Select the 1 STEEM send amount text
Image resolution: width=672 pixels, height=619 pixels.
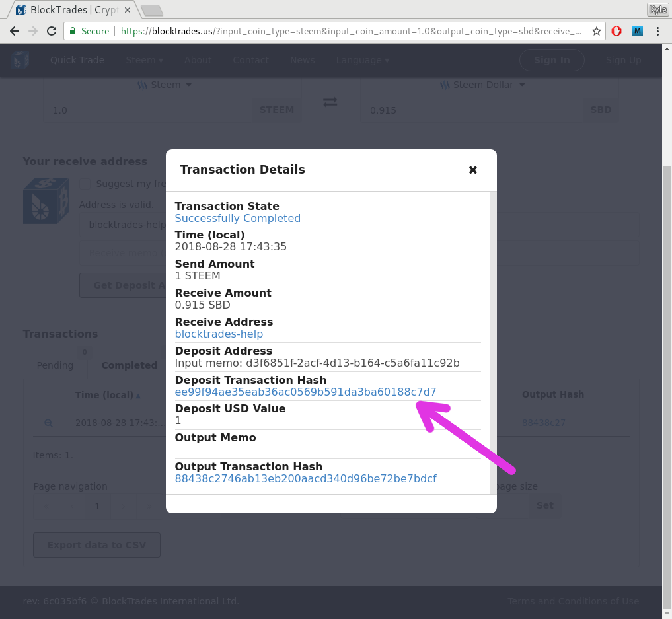[198, 276]
